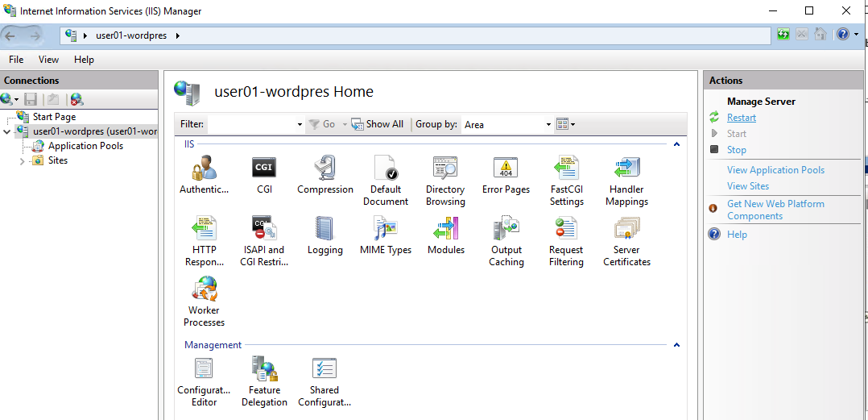Click the stop icon near address bar
The height and width of the screenshot is (420, 868).
click(x=802, y=35)
